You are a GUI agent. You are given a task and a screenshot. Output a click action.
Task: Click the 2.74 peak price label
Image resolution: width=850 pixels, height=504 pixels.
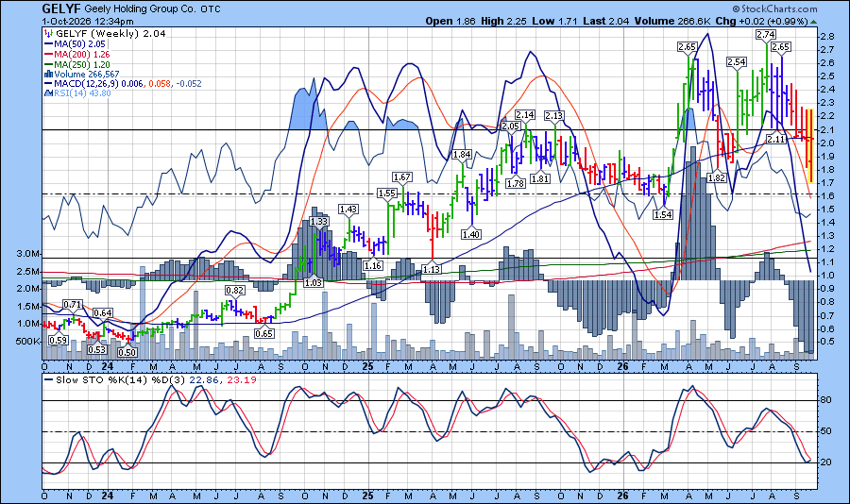(765, 34)
